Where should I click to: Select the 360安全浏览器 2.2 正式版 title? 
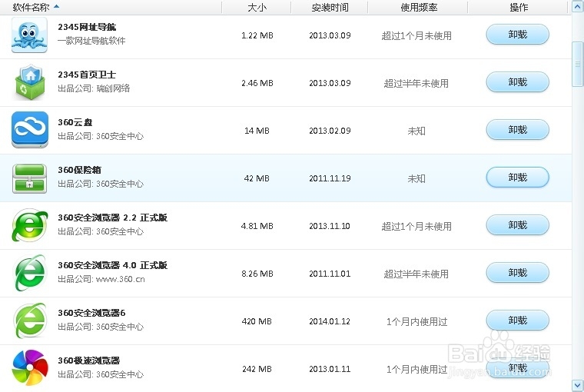coord(112,218)
